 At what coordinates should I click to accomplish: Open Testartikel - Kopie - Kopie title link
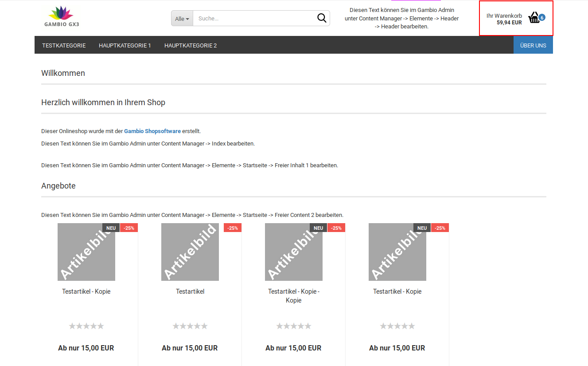(x=294, y=296)
